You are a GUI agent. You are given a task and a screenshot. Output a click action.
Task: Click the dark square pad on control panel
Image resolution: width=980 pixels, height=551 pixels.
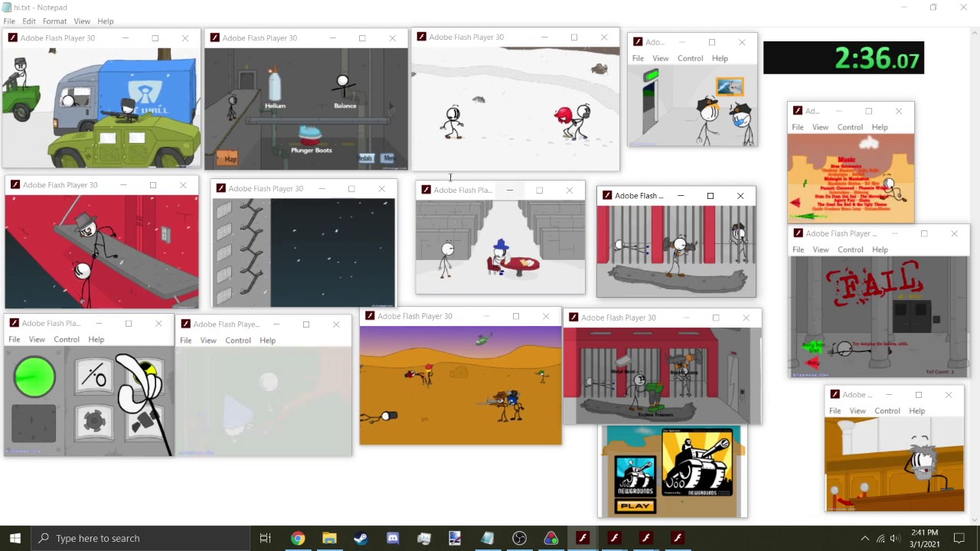click(34, 422)
